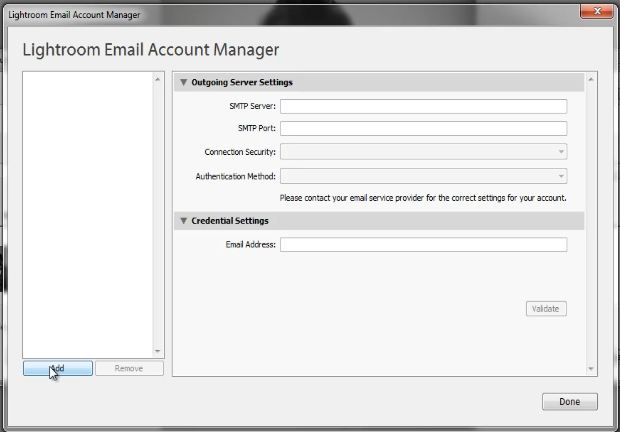Click the large Lightroom Email Account Manager heading
Image resolution: width=620 pixels, height=432 pixels.
(151, 50)
